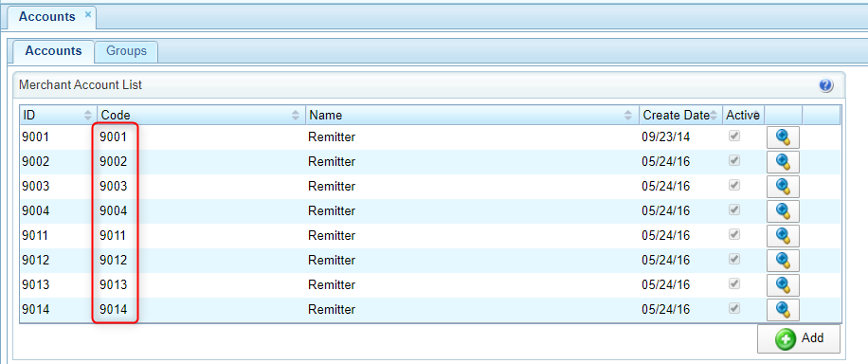View details of account 9014
Viewport: 868px width, 364px height.
coord(783,309)
